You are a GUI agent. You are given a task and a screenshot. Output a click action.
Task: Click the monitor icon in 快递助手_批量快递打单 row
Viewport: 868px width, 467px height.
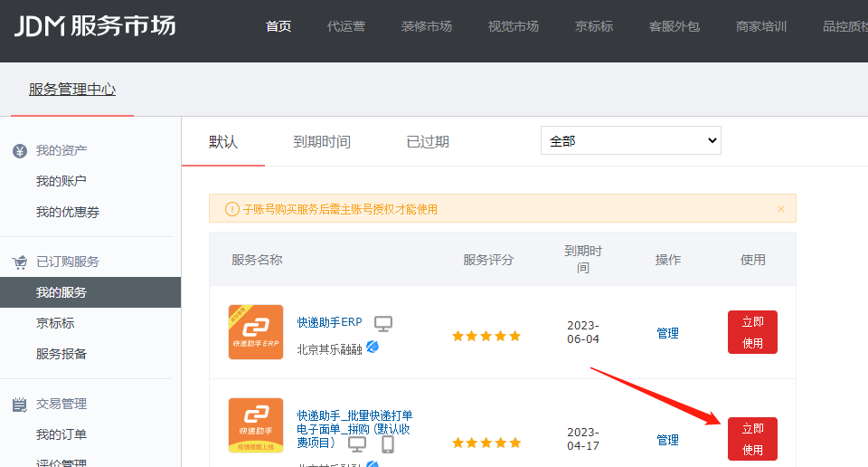[x=357, y=444]
